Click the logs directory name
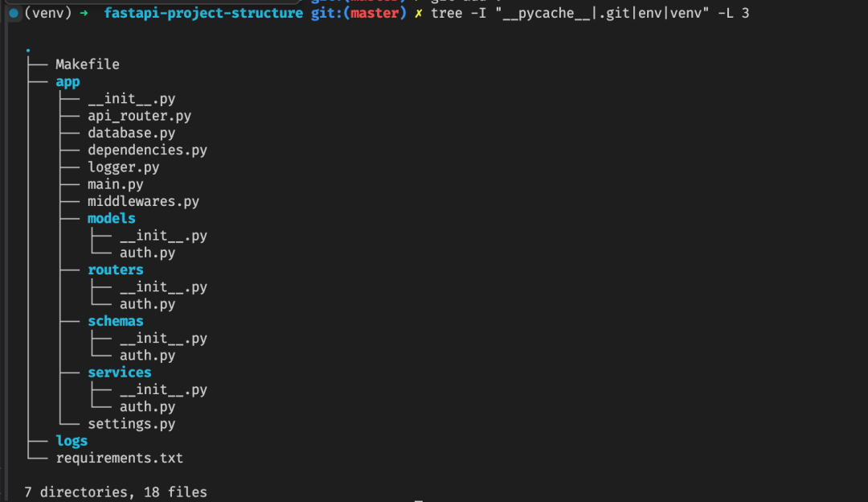Image resolution: width=868 pixels, height=502 pixels. tap(72, 440)
